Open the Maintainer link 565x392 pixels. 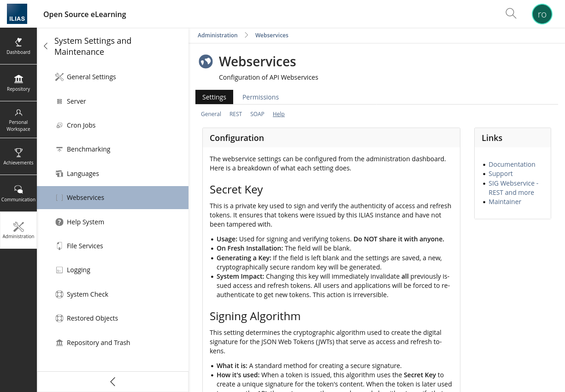[x=505, y=202]
